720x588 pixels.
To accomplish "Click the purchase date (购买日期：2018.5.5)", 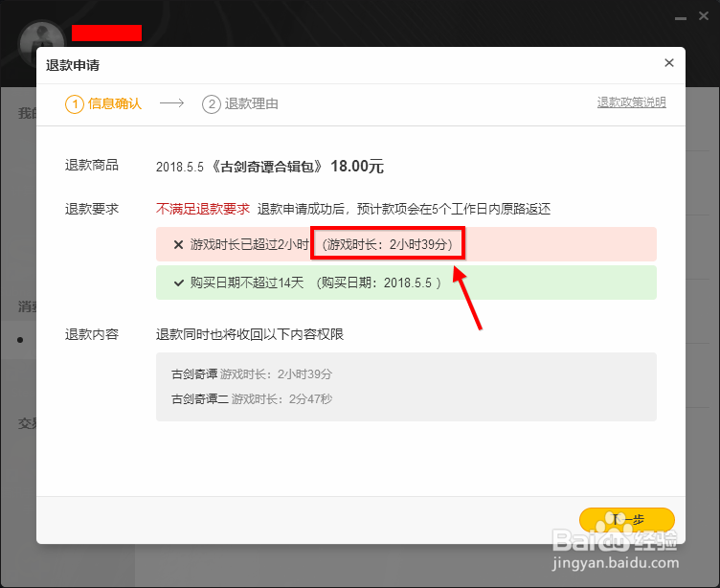I will (379, 283).
